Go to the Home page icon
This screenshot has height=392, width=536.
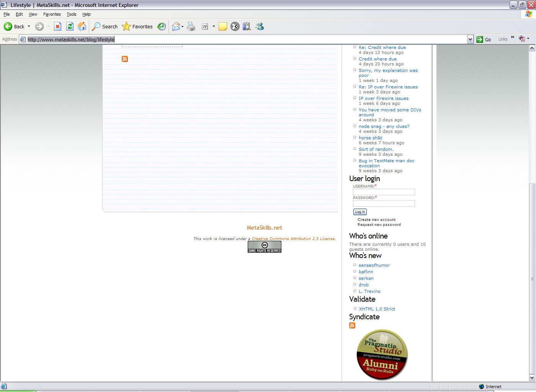(82, 26)
